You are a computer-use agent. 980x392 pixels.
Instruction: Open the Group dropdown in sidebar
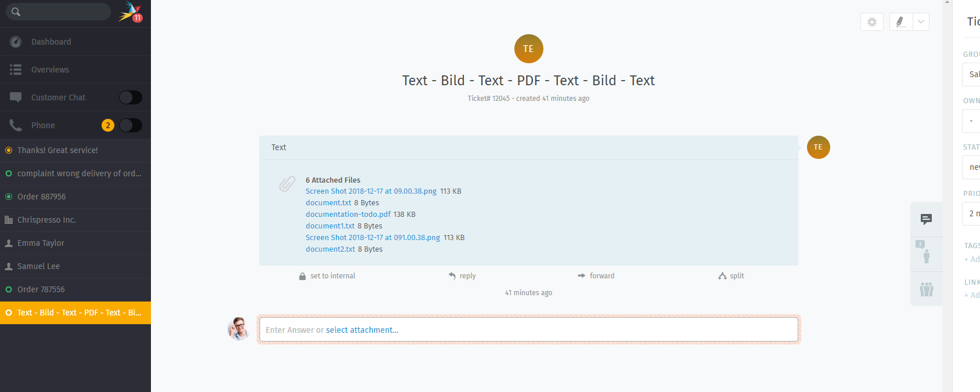pos(971,74)
